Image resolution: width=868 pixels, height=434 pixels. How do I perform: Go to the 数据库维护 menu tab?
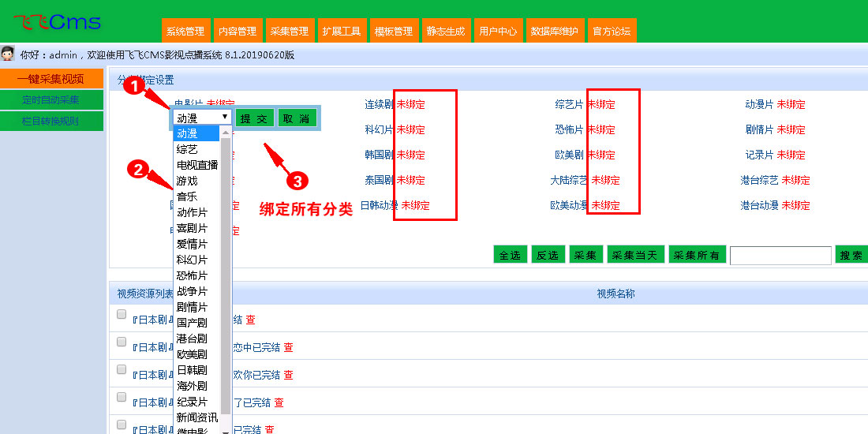[x=554, y=32]
